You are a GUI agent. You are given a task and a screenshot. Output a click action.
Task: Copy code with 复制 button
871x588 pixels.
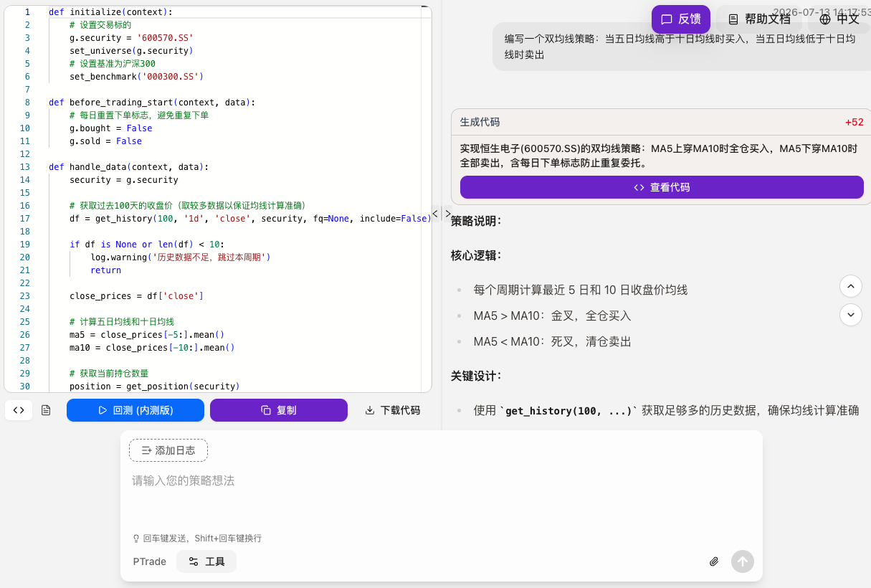tap(279, 410)
